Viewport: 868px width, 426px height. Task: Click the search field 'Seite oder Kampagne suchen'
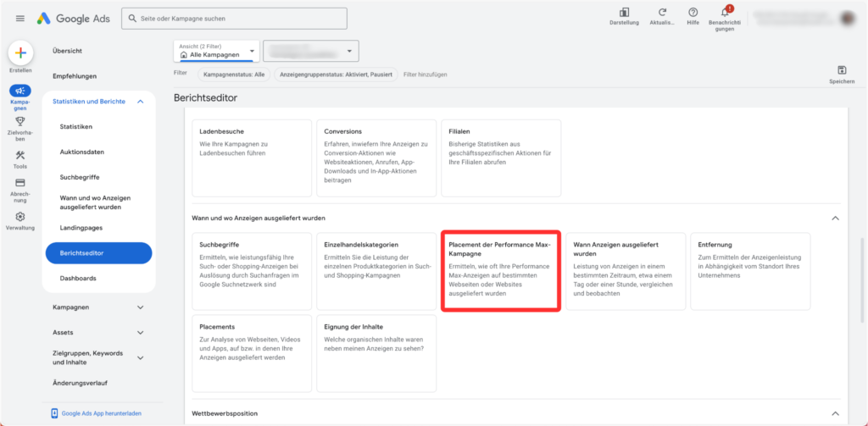pos(234,19)
